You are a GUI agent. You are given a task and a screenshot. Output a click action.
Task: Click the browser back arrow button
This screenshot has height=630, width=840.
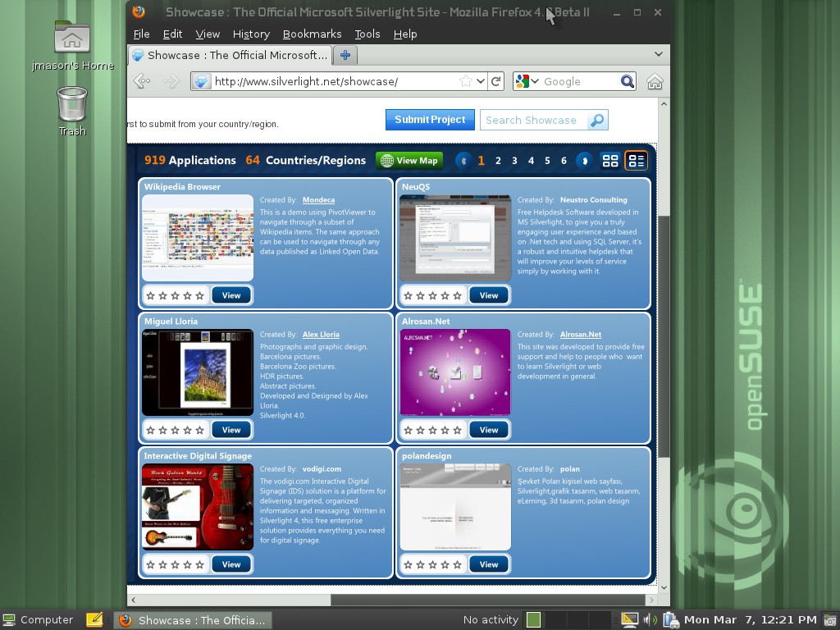pos(142,81)
